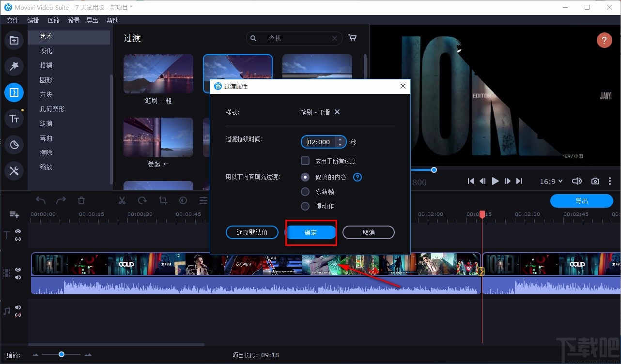
Task: Mute the music audio track
Action: (18, 307)
